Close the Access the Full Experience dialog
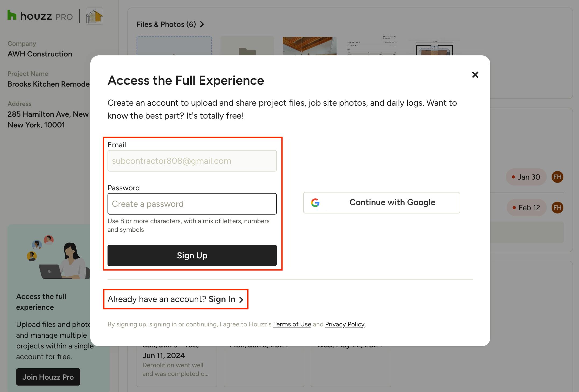This screenshot has height=392, width=579. coord(475,75)
